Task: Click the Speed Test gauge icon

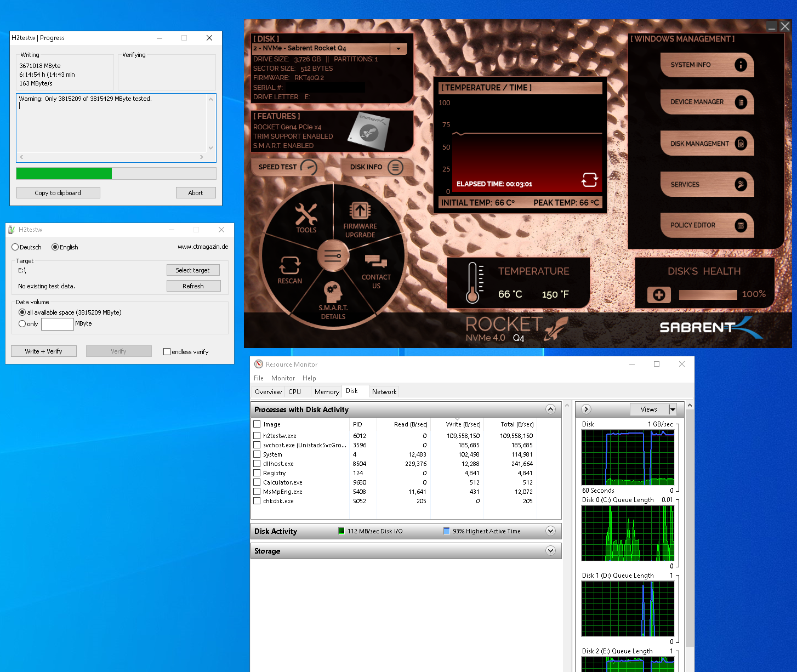Action: point(309,167)
